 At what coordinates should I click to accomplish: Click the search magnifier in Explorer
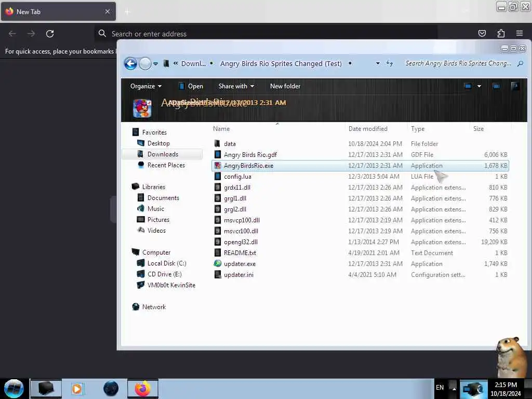click(520, 63)
